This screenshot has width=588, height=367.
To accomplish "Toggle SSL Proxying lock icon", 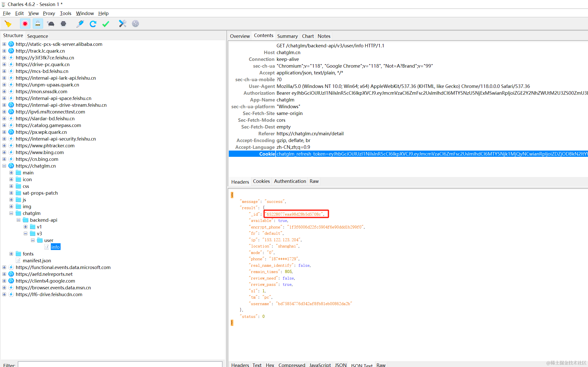I will (x=38, y=24).
